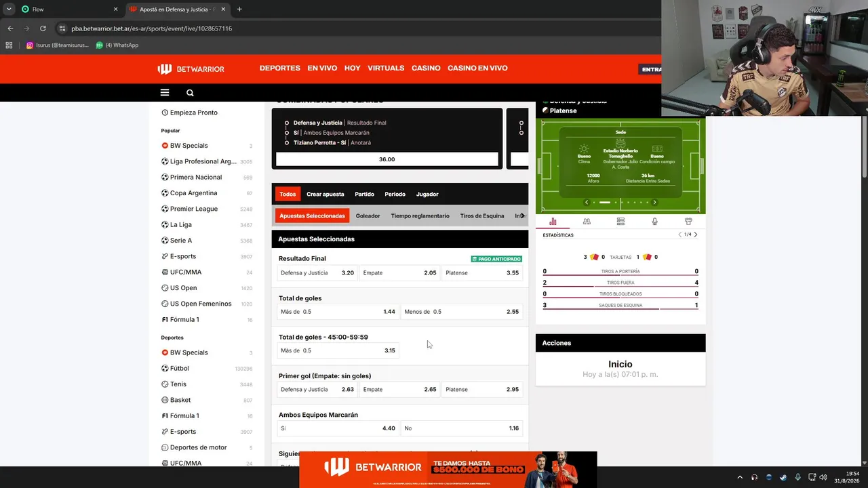Bet on Defensa y Justicia at 3.20
The width and height of the screenshot is (868, 488).
coord(317,272)
